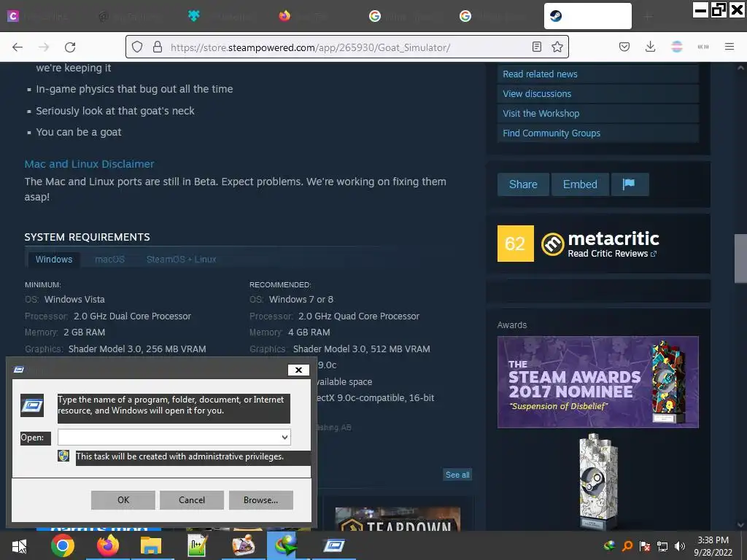Open Read Critic Reviews on Metacritic

click(612, 254)
